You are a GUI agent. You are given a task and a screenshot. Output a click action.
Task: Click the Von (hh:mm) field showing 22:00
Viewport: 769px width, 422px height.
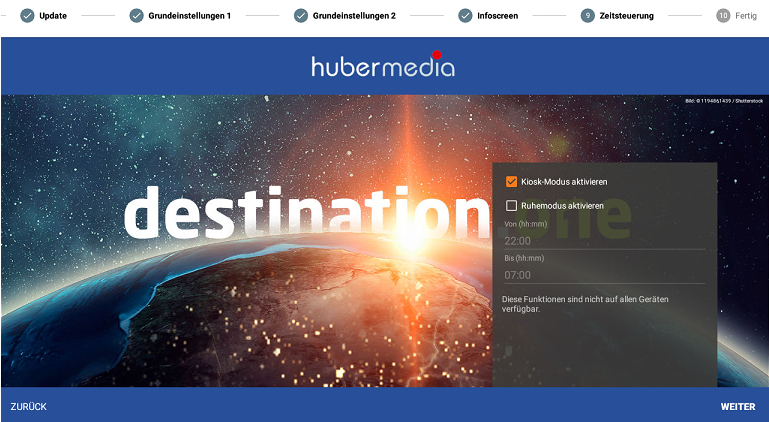(604, 241)
